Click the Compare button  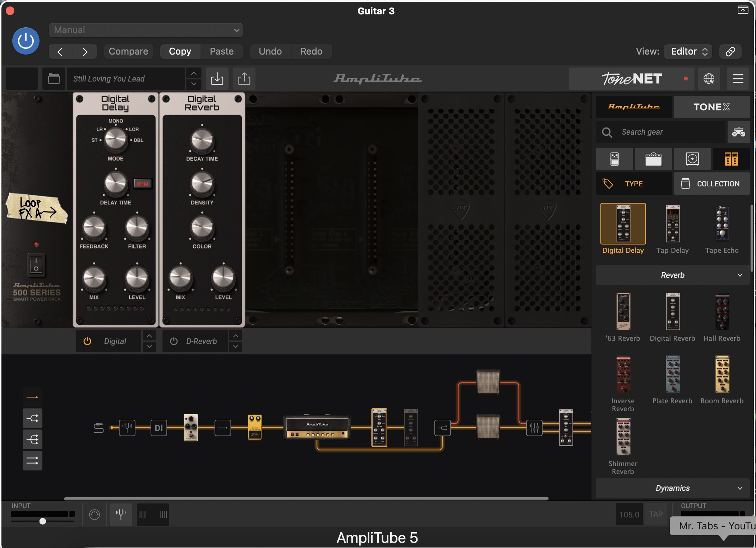128,51
